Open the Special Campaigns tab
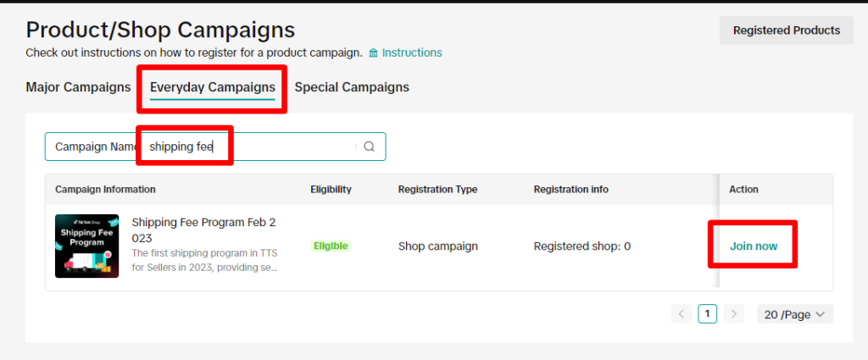Image resolution: width=868 pixels, height=360 pixels. click(x=352, y=87)
